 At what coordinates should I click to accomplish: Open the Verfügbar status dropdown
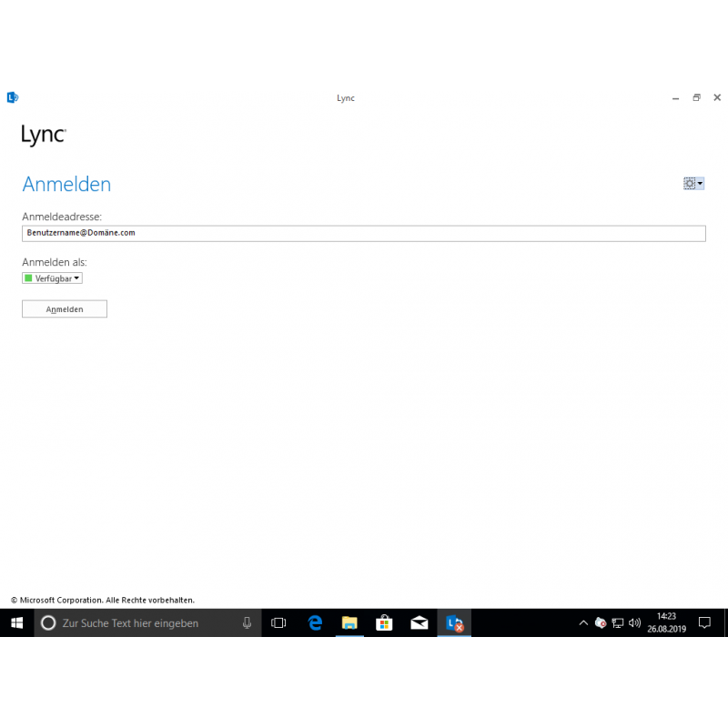click(x=52, y=278)
